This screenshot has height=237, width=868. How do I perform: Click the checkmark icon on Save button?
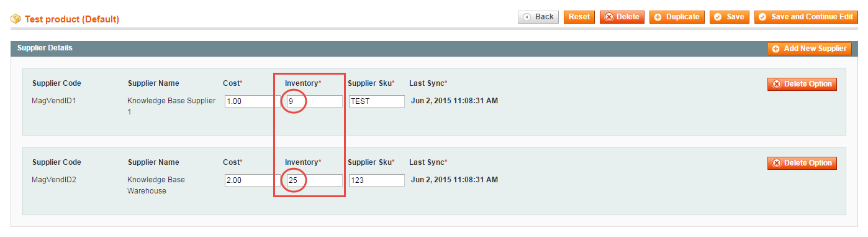(x=718, y=17)
